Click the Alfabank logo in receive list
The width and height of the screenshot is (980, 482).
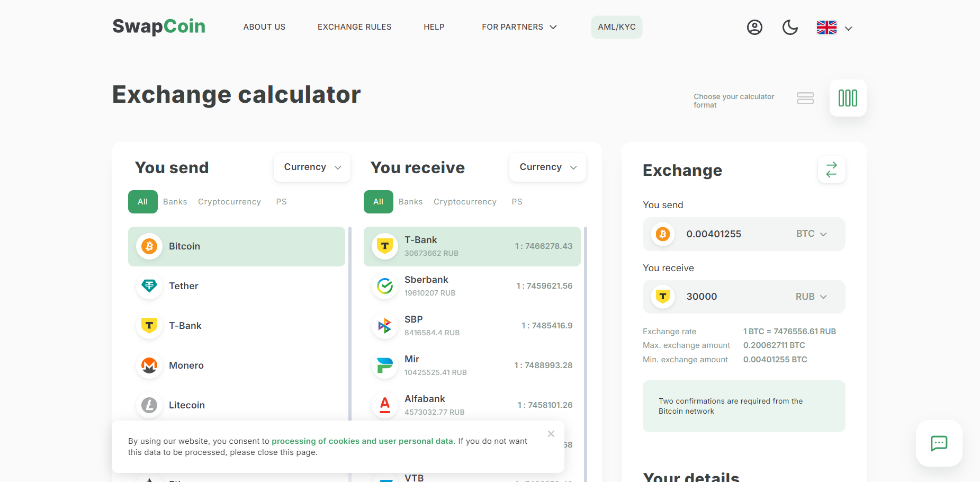(385, 405)
